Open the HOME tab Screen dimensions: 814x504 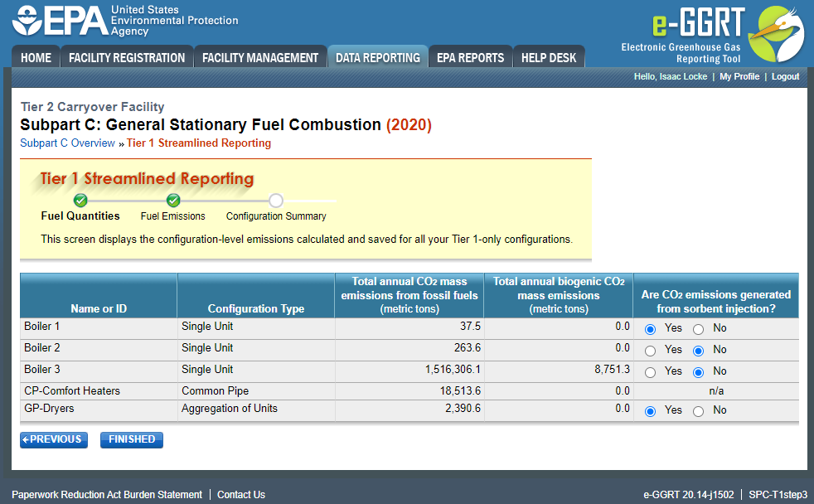[x=36, y=57]
